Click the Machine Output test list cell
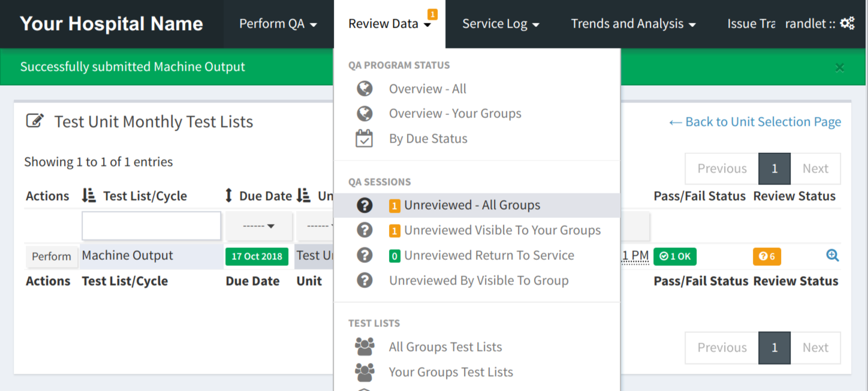Image resolution: width=868 pixels, height=391 pixels. [152, 256]
